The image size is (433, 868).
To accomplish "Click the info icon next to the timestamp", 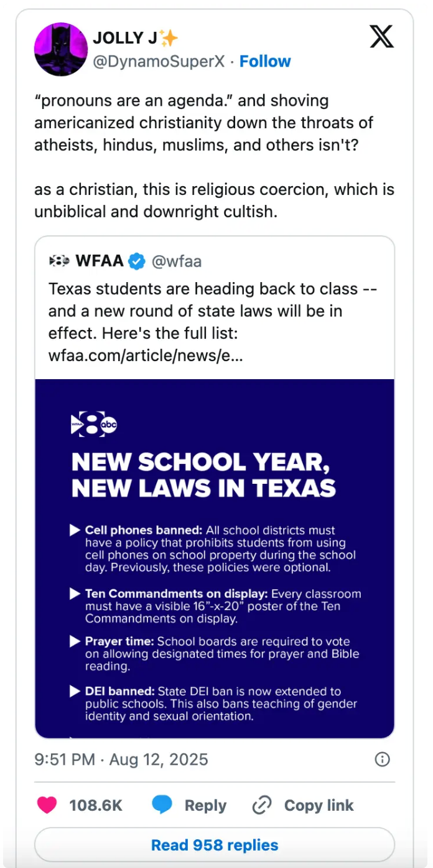I will tap(382, 760).
